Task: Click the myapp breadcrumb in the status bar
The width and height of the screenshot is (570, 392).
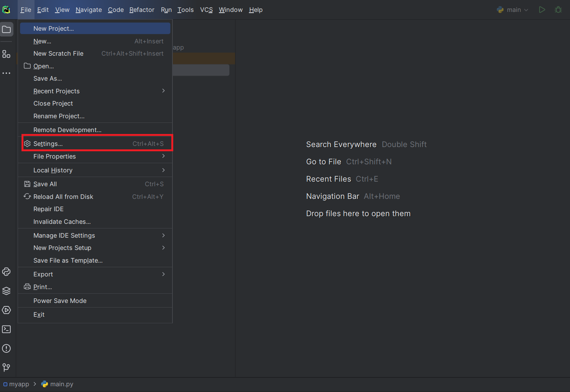Action: pos(19,384)
